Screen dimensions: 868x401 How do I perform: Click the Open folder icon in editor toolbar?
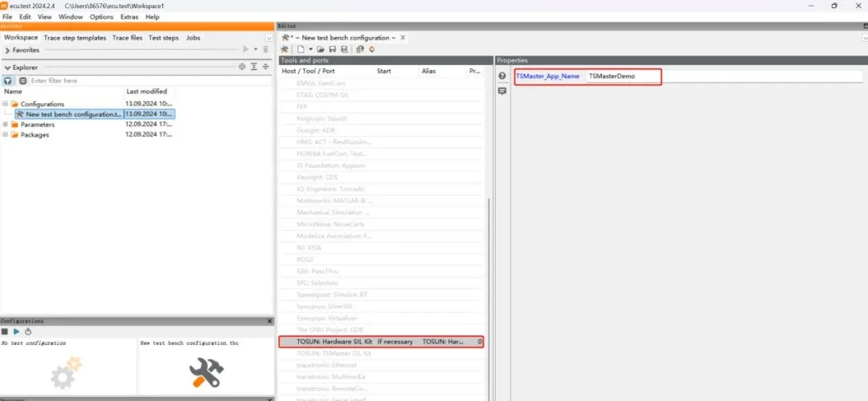coord(321,49)
